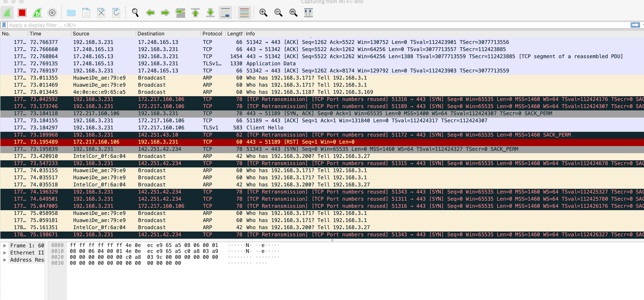644x300 pixels.
Task: Select the ARP packet at 75.161351
Action: point(322,227)
